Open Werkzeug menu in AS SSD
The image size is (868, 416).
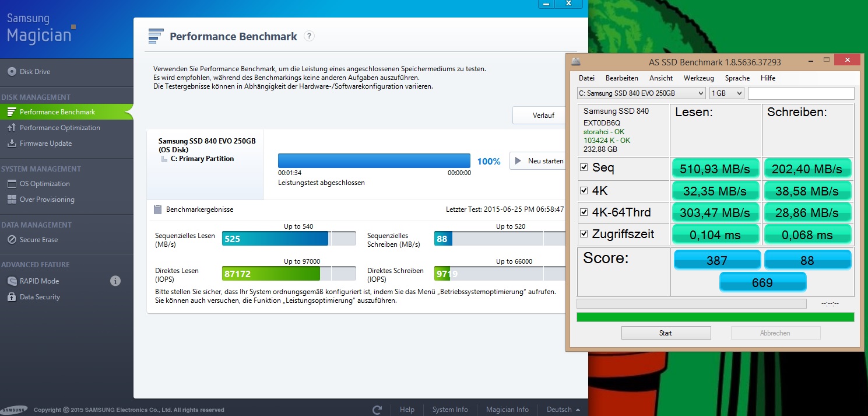[699, 78]
